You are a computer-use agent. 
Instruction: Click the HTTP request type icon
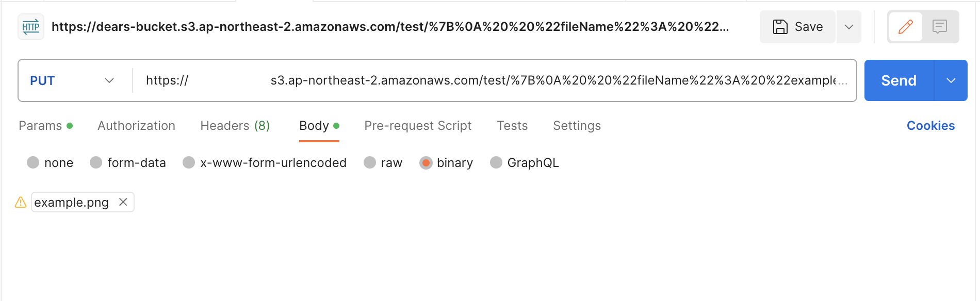click(x=31, y=27)
